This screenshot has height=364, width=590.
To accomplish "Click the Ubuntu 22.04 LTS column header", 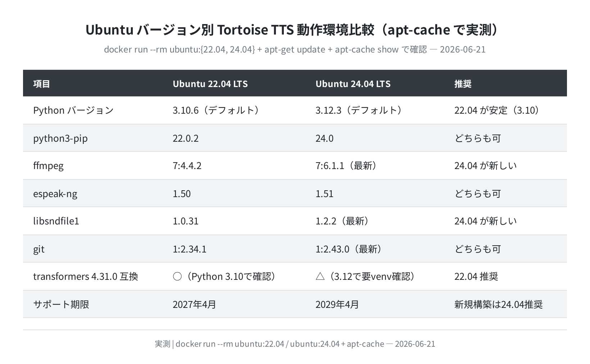I will click(210, 83).
